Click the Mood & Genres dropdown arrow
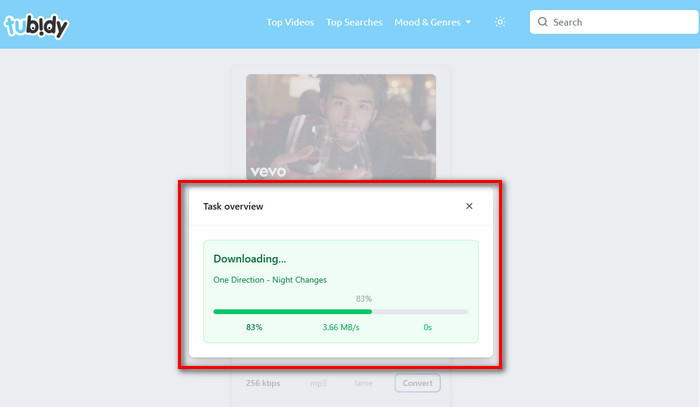Image resolution: width=700 pixels, height=407 pixels. 468,22
